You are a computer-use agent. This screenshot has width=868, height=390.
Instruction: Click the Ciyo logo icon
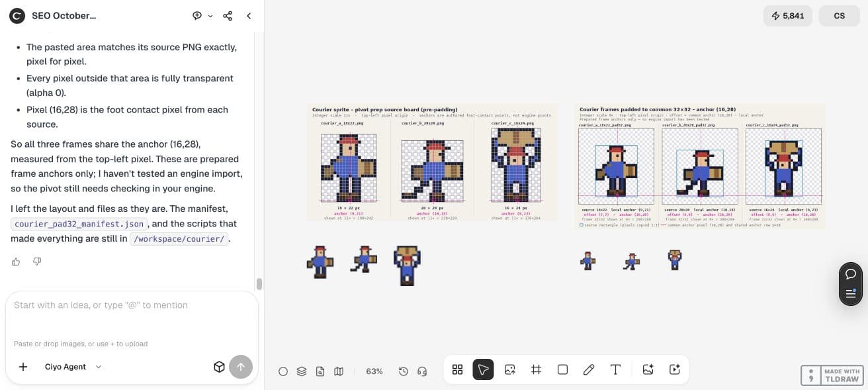pyautogui.click(x=18, y=15)
